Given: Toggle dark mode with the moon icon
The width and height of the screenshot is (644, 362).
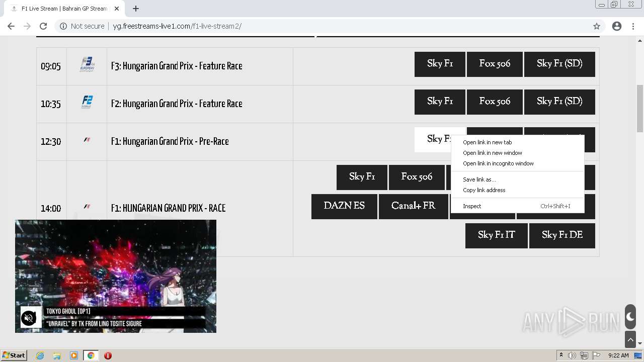Looking at the screenshot, I should click(630, 317).
